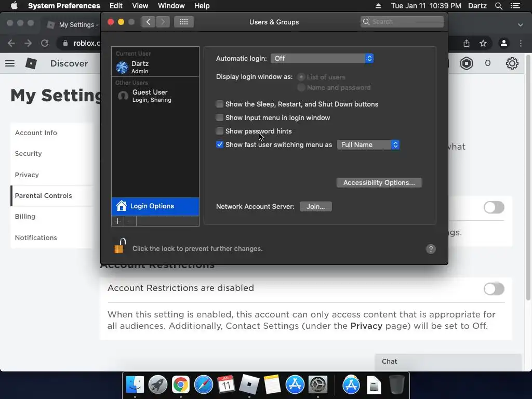Open Notifications in Roblox sidebar

click(x=36, y=237)
